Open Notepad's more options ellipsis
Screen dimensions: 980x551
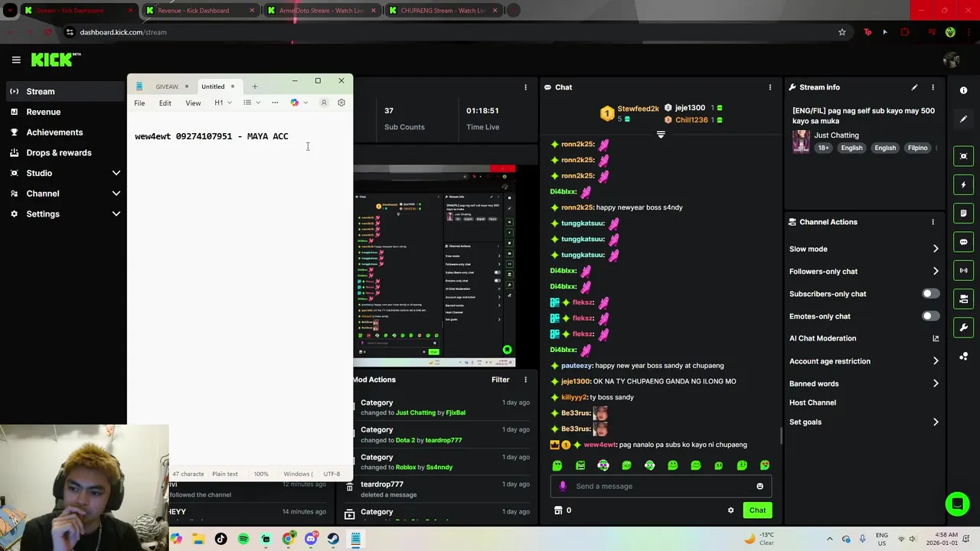click(x=275, y=103)
